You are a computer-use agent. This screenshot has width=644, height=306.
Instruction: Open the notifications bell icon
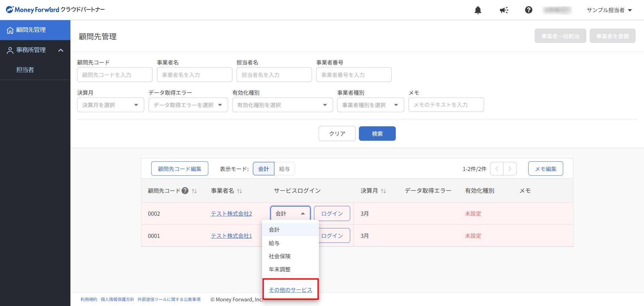tap(478, 10)
